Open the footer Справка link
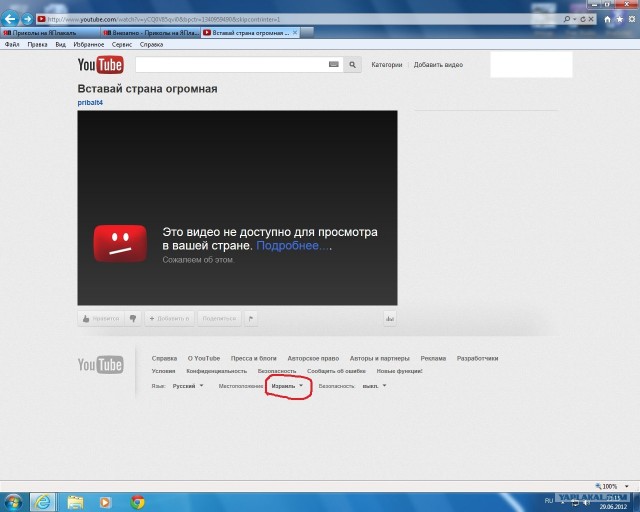The image size is (640, 512). [x=164, y=358]
